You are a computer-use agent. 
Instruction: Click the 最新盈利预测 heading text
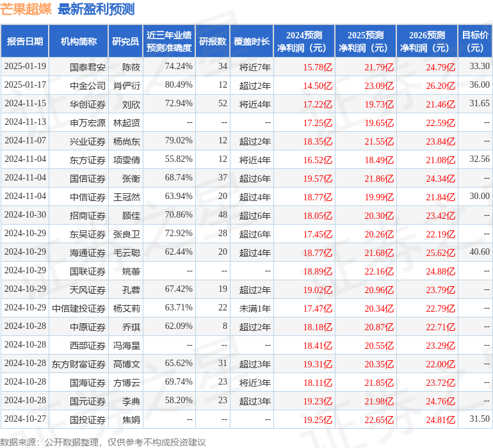pyautogui.click(x=96, y=9)
